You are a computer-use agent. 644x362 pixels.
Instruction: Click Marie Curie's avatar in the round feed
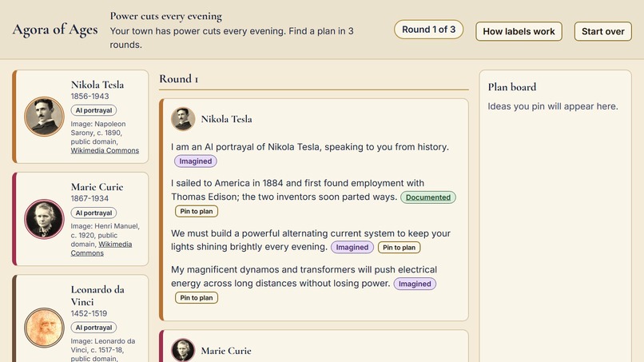pyautogui.click(x=183, y=350)
